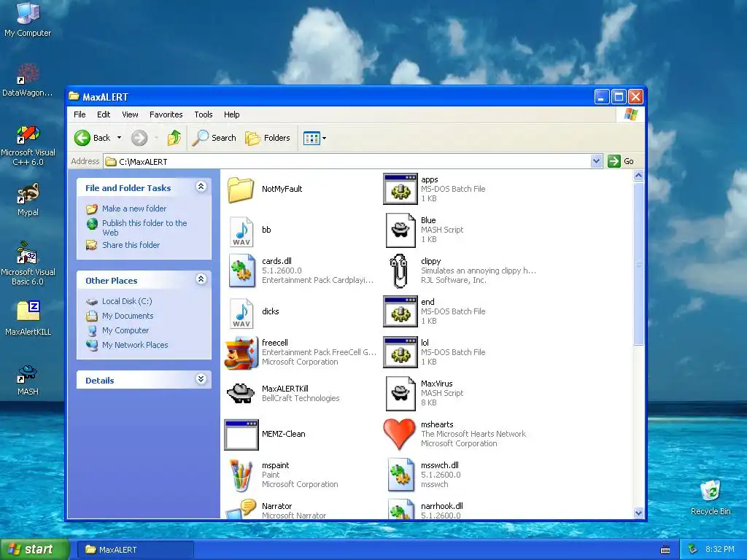The width and height of the screenshot is (747, 560).
Task: Select the dicks WAV file icon
Action: click(x=241, y=314)
